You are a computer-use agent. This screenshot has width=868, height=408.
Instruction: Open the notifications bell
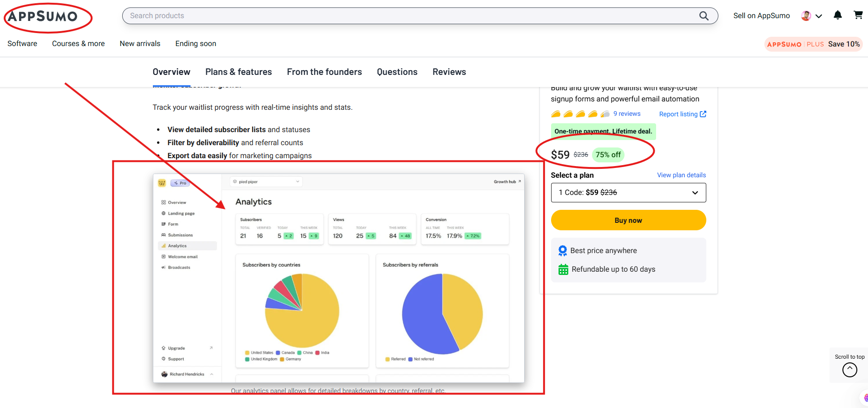click(x=837, y=15)
